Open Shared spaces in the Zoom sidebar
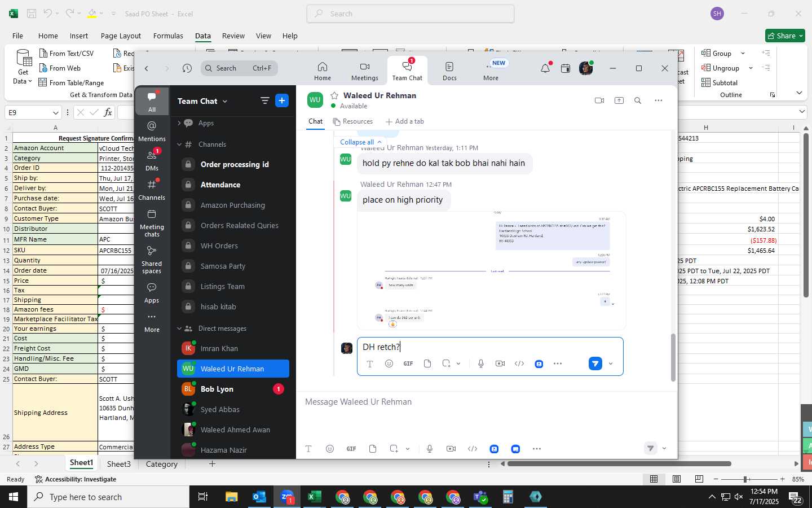The height and width of the screenshot is (508, 812). [152, 260]
